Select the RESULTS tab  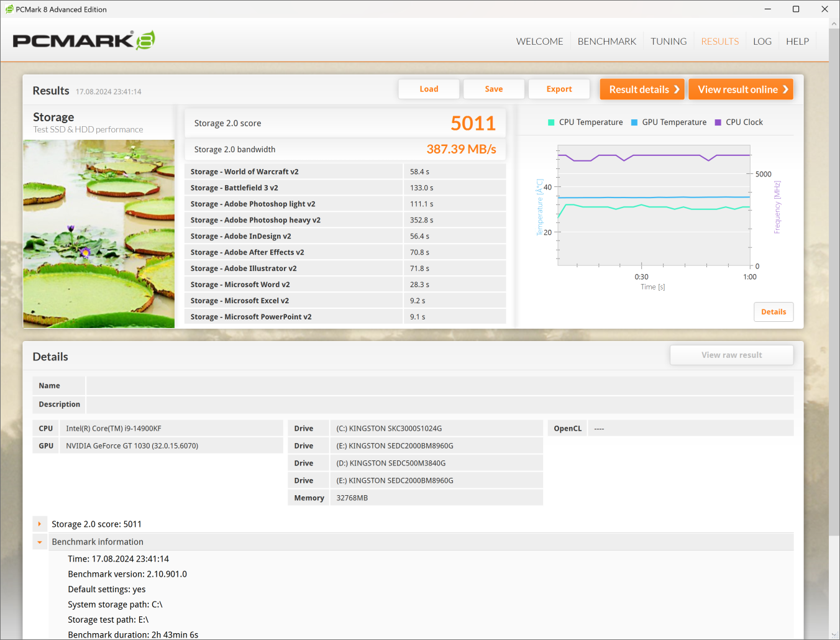click(720, 42)
